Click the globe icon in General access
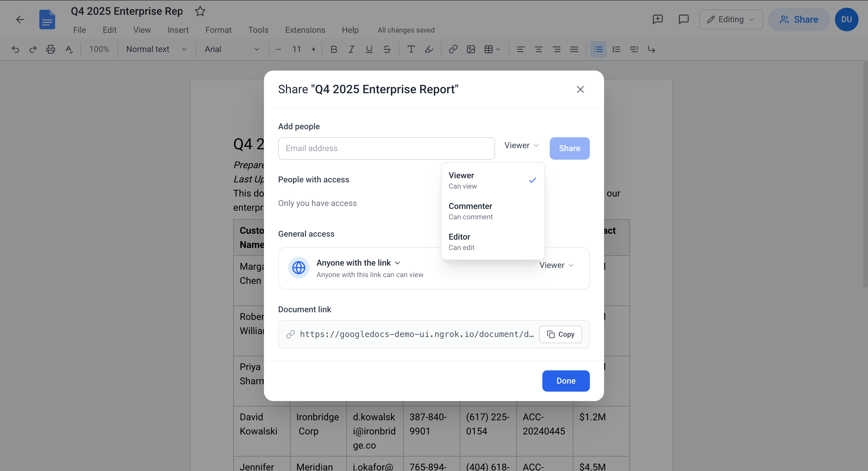This screenshot has width=868, height=471. click(x=298, y=268)
